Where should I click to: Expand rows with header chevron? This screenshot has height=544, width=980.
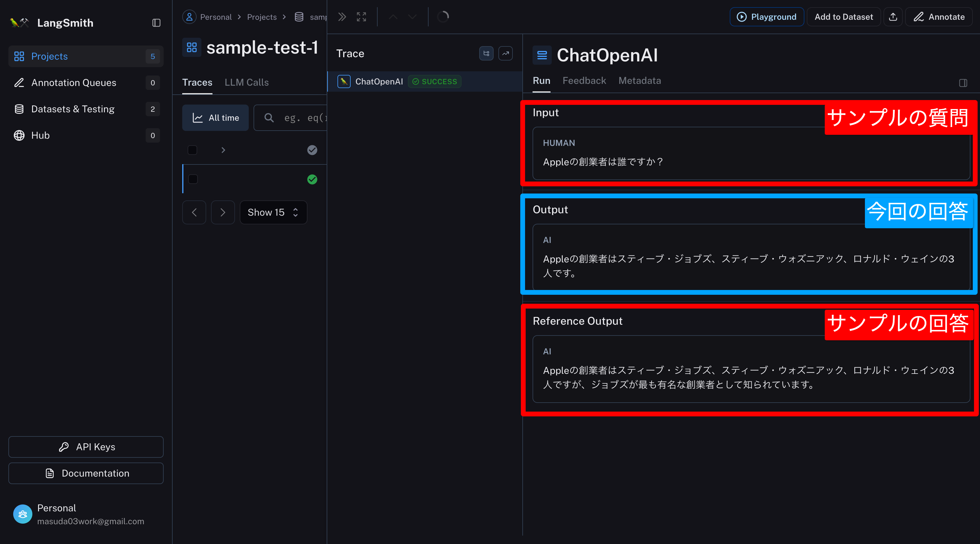[223, 150]
